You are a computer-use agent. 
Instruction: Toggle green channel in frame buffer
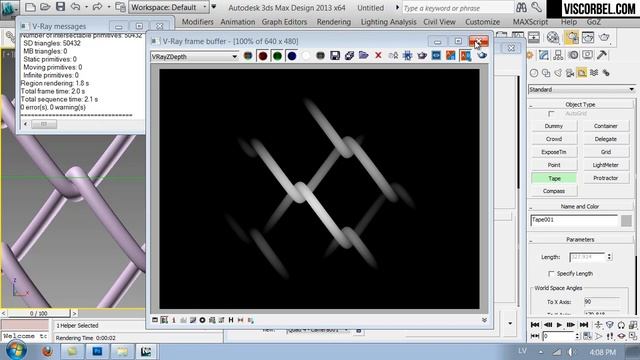tap(277, 56)
